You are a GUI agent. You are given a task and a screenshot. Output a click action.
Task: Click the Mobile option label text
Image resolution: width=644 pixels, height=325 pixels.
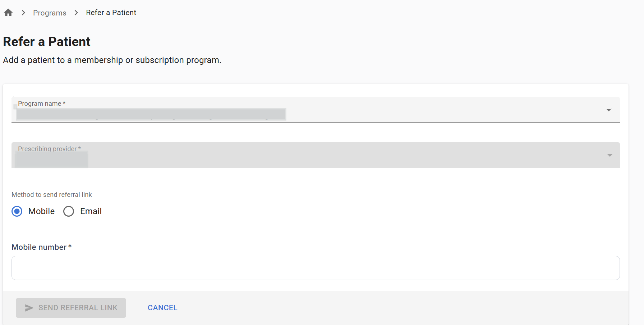[42, 211]
